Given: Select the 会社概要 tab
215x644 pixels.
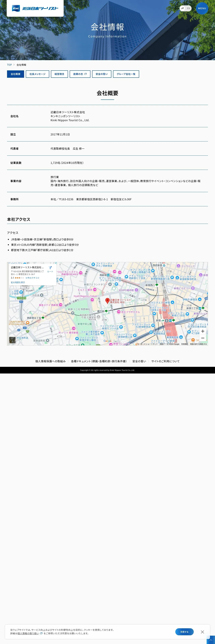Looking at the screenshot, I should pos(16,74).
